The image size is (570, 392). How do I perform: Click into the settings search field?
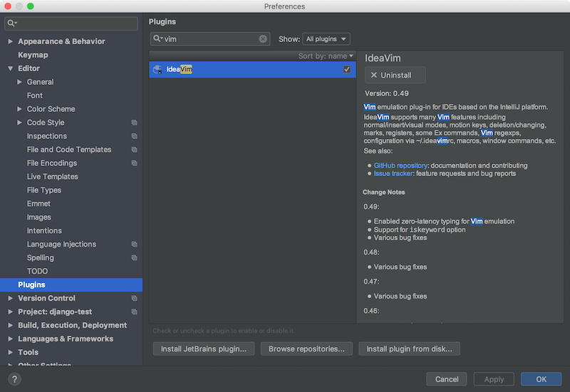(71, 24)
